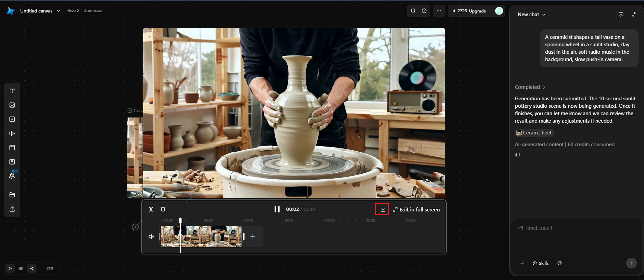Click Edit in full screen
This screenshot has height=280, width=644.
[x=416, y=210]
